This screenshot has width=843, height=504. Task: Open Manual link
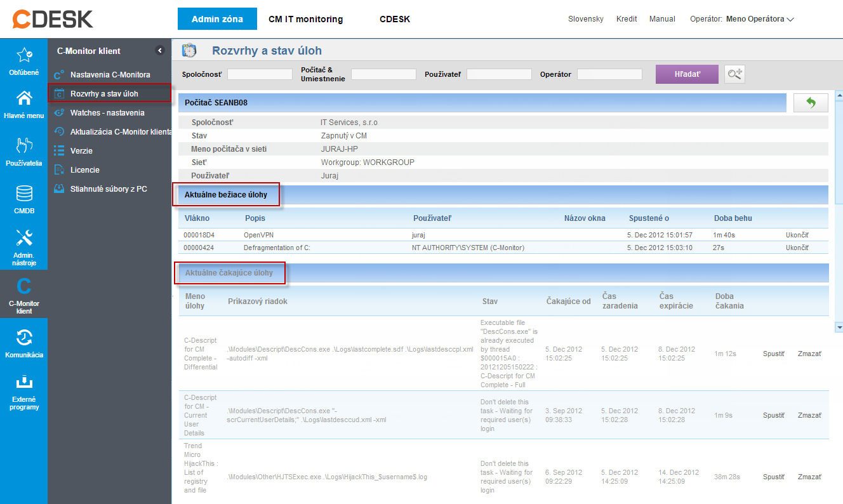[x=662, y=19]
